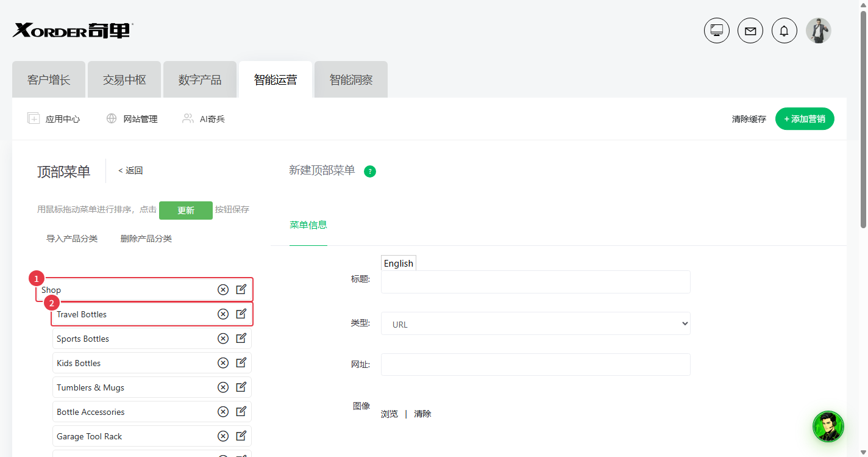868x457 pixels.
Task: Select the Kids Bottles row
Action: [x=152, y=362]
